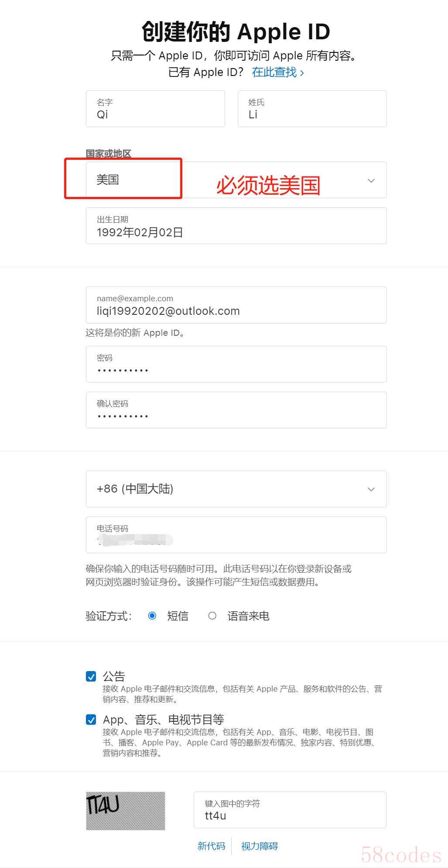Click the 密码 password field
The width and height of the screenshot is (448, 868).
[x=236, y=364]
